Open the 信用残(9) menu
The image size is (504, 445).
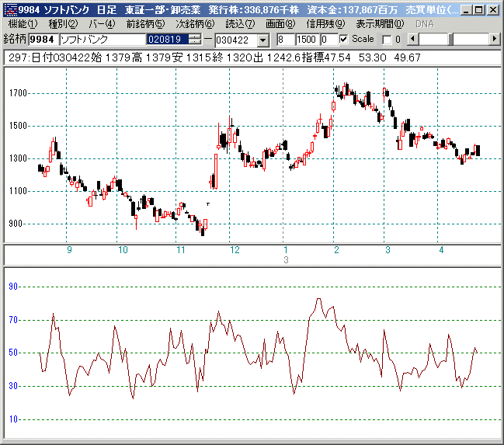coord(325,24)
